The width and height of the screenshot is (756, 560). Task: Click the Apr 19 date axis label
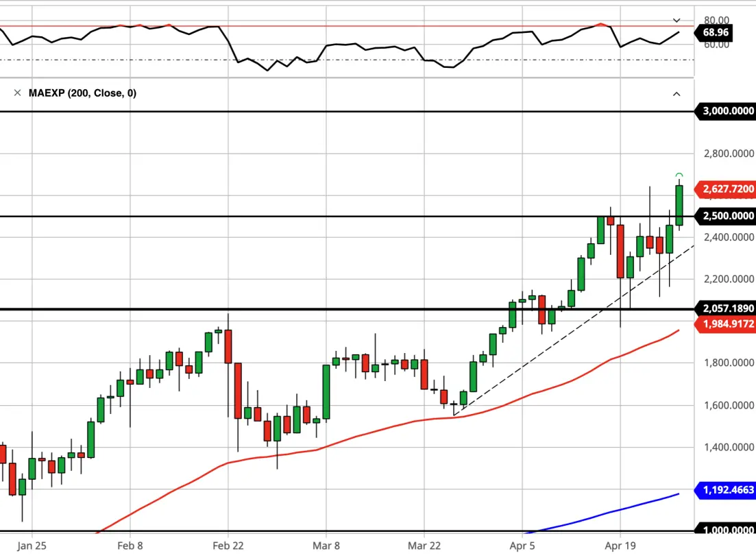[x=620, y=546]
